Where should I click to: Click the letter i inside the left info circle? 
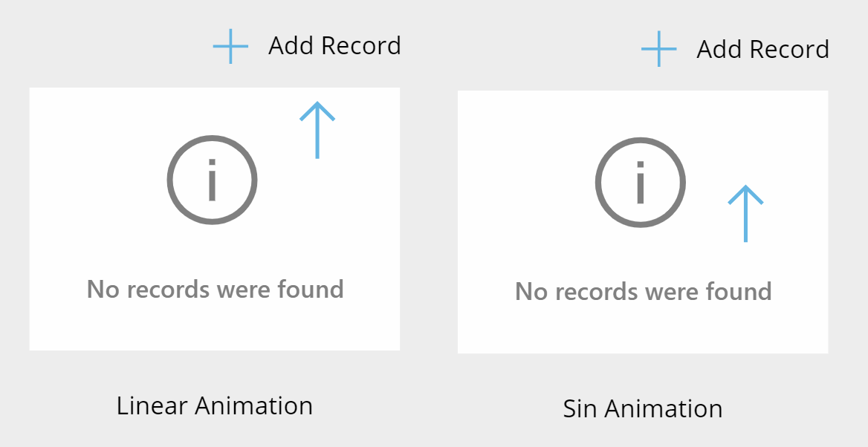pyautogui.click(x=212, y=180)
